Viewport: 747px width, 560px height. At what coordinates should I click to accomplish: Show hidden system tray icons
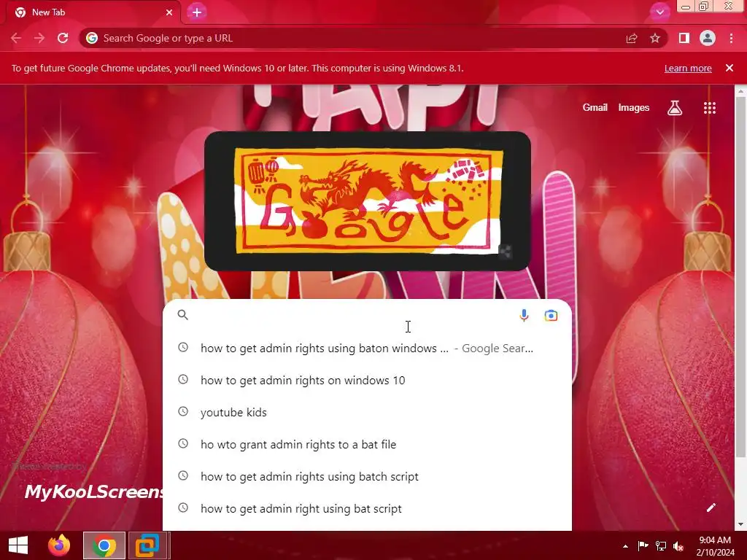[625, 546]
